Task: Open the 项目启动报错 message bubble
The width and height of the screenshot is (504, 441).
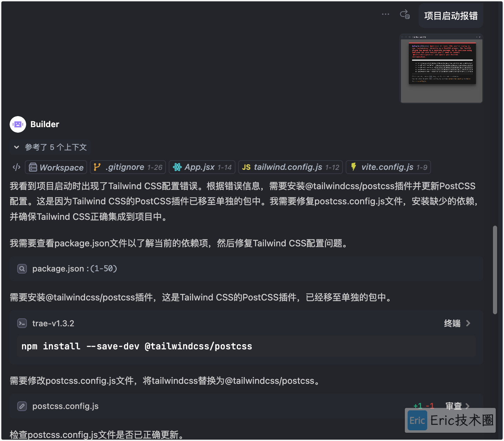Action: point(451,16)
